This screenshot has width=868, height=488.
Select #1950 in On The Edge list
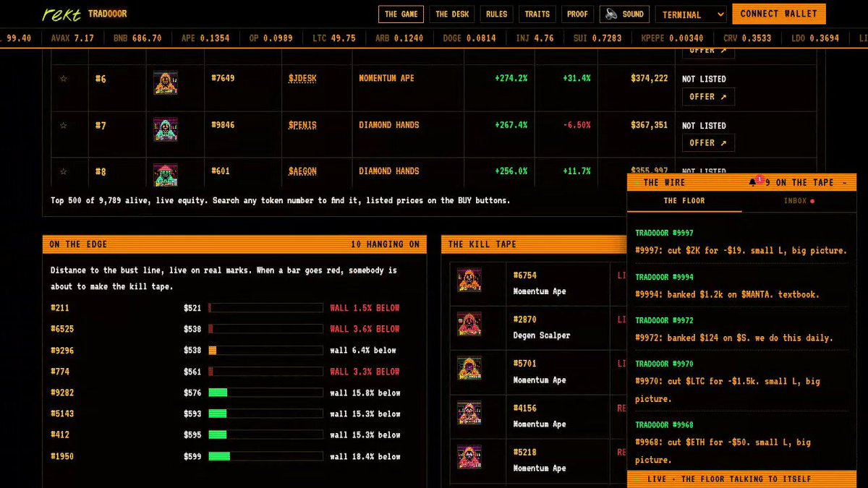[62, 456]
